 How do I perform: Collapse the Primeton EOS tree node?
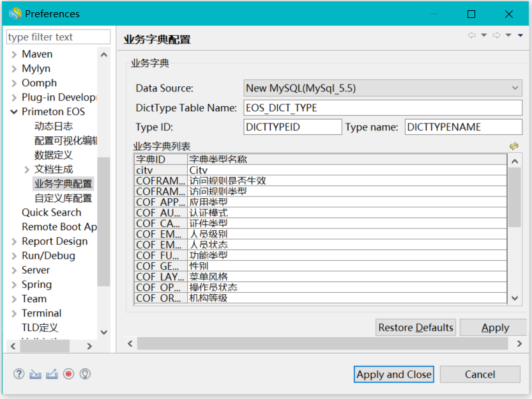pos(14,112)
